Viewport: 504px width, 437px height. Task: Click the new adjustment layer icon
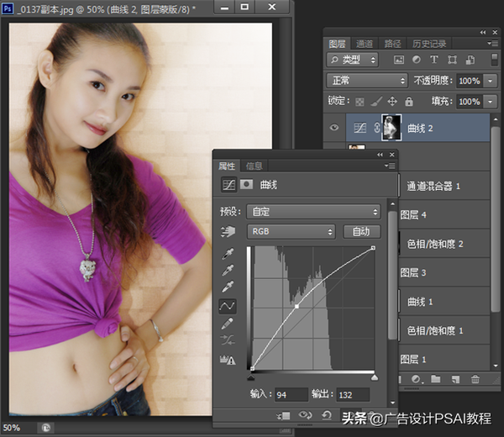415,380
